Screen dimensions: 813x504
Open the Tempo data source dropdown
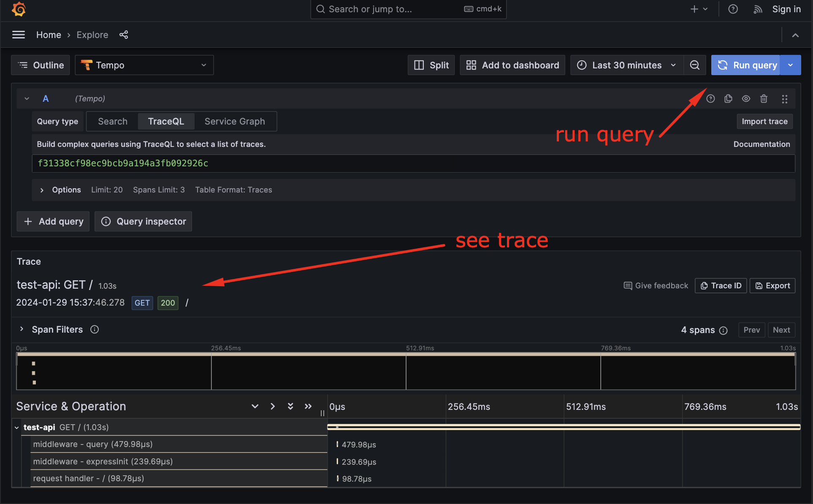(x=144, y=65)
